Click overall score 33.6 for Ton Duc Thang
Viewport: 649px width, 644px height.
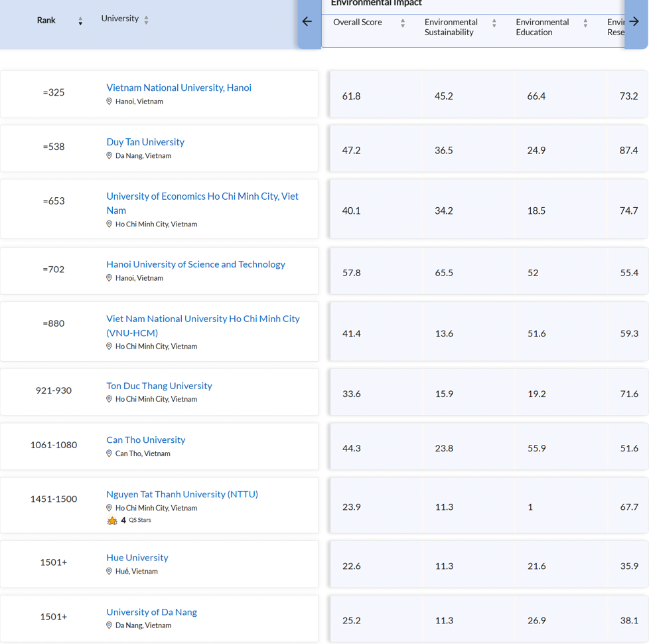point(352,394)
